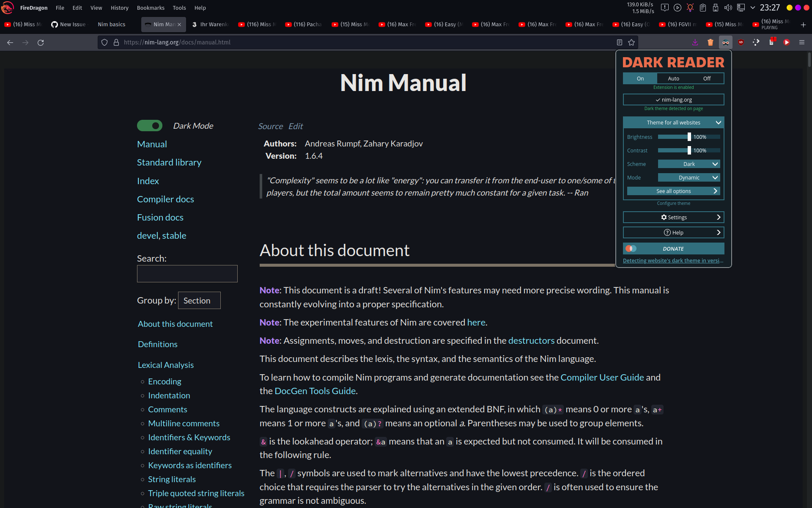Viewport: 812px width, 508px height.
Task: Turn Dark Reader Off
Action: pos(707,78)
